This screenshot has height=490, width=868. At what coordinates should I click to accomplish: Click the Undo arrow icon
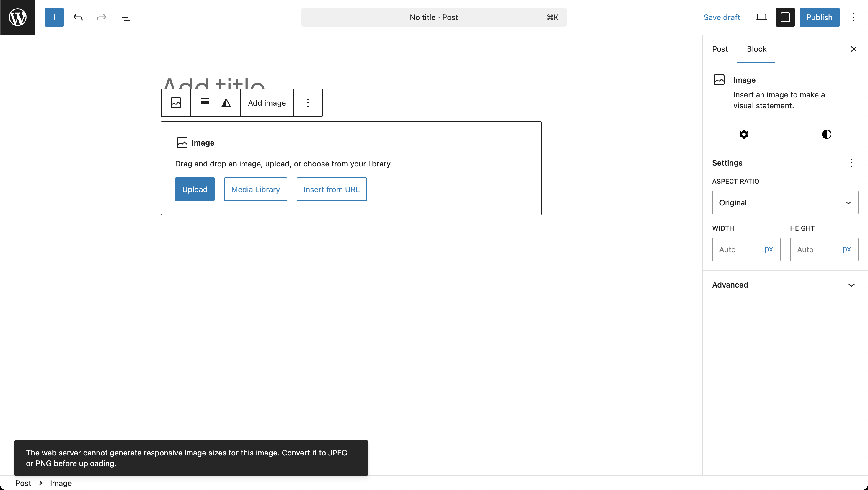tap(78, 17)
